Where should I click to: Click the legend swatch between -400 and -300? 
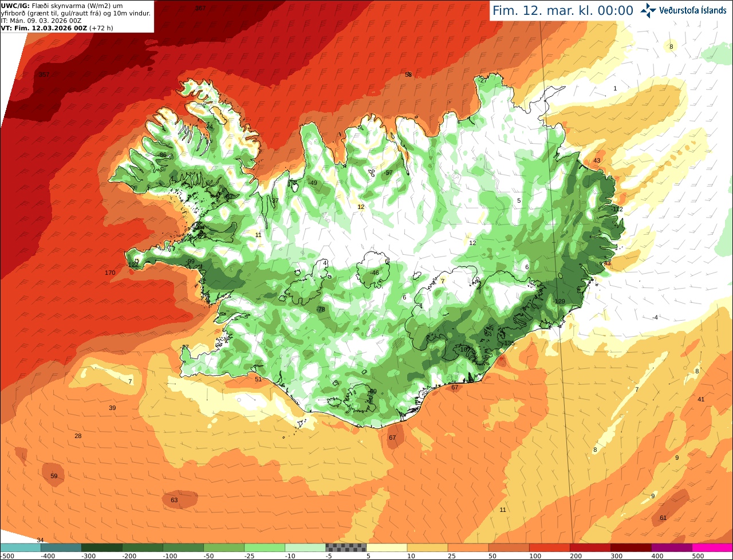pos(61,548)
